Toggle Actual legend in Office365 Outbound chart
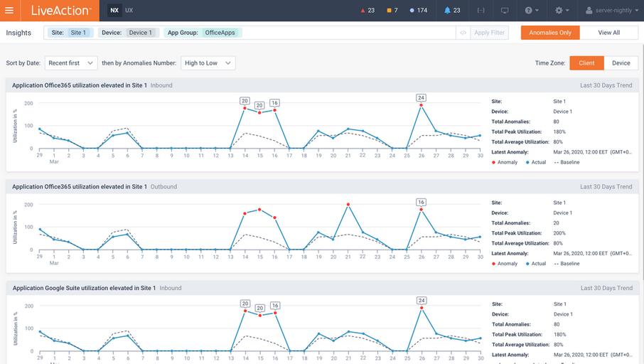The width and height of the screenshot is (644, 364). (x=535, y=264)
